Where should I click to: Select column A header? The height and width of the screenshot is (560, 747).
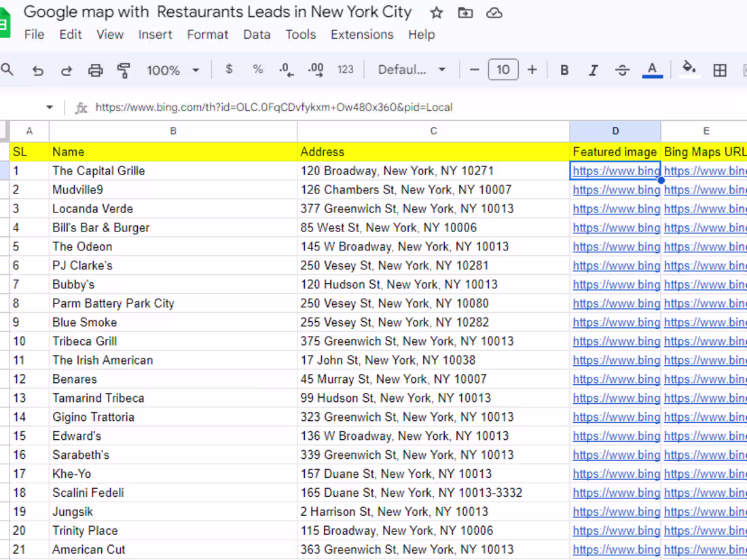pyautogui.click(x=29, y=131)
